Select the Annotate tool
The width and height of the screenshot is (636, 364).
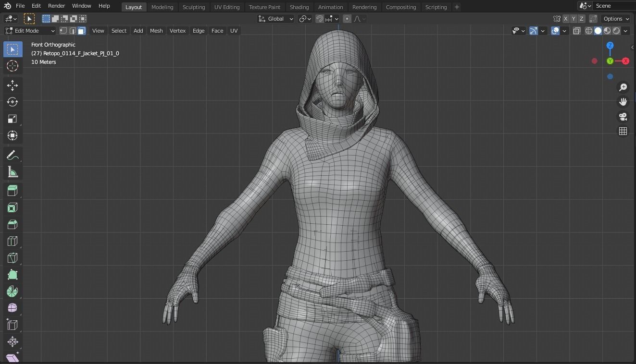tap(12, 155)
